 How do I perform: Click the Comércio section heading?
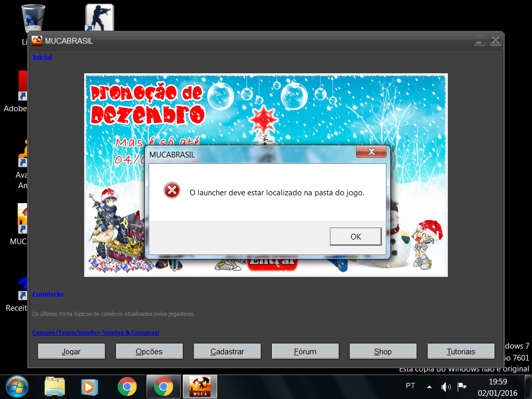tap(47, 295)
